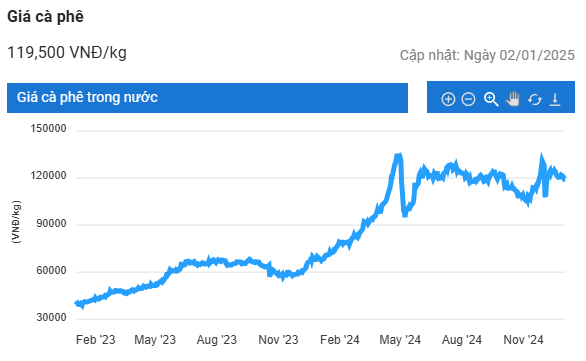Screen dimensions: 586x361
Task: Click the Feb '23 x-axis label
Action: 96,340
